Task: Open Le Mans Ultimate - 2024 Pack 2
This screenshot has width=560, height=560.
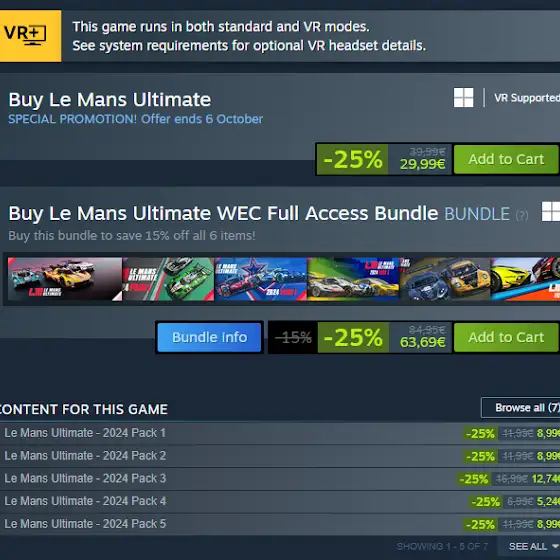Action: coord(85,456)
